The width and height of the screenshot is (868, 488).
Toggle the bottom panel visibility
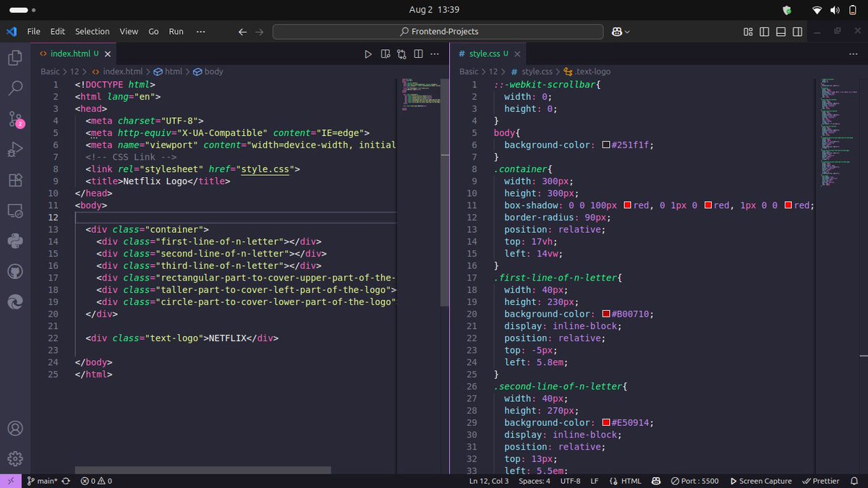tap(781, 32)
